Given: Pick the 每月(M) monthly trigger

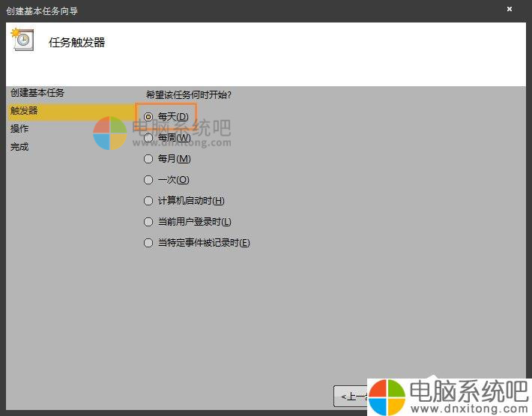Looking at the screenshot, I should [148, 159].
